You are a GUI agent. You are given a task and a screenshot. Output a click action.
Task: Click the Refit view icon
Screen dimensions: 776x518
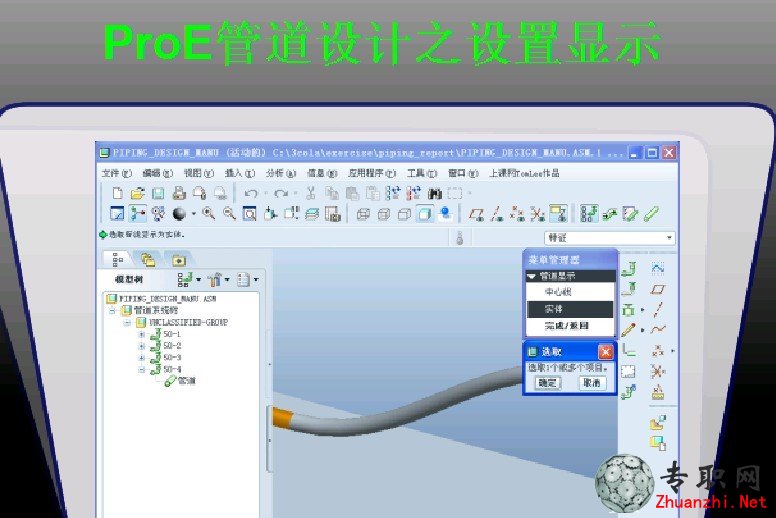[249, 214]
